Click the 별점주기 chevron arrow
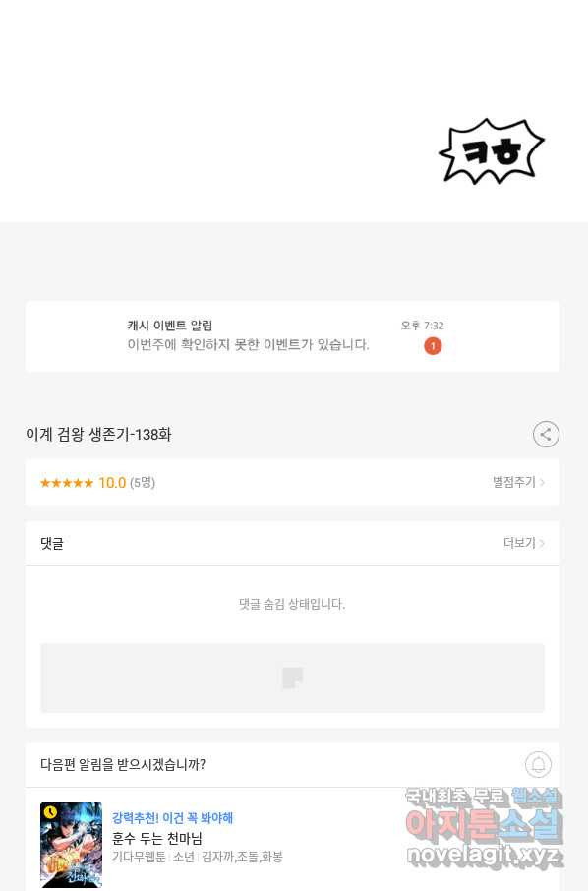This screenshot has height=891, width=588. pos(542,483)
